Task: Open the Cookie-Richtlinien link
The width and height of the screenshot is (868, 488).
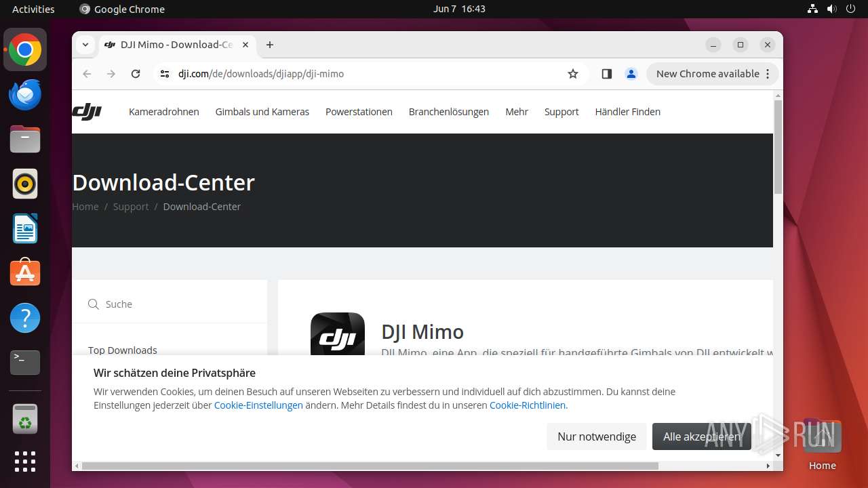Action: (528, 405)
